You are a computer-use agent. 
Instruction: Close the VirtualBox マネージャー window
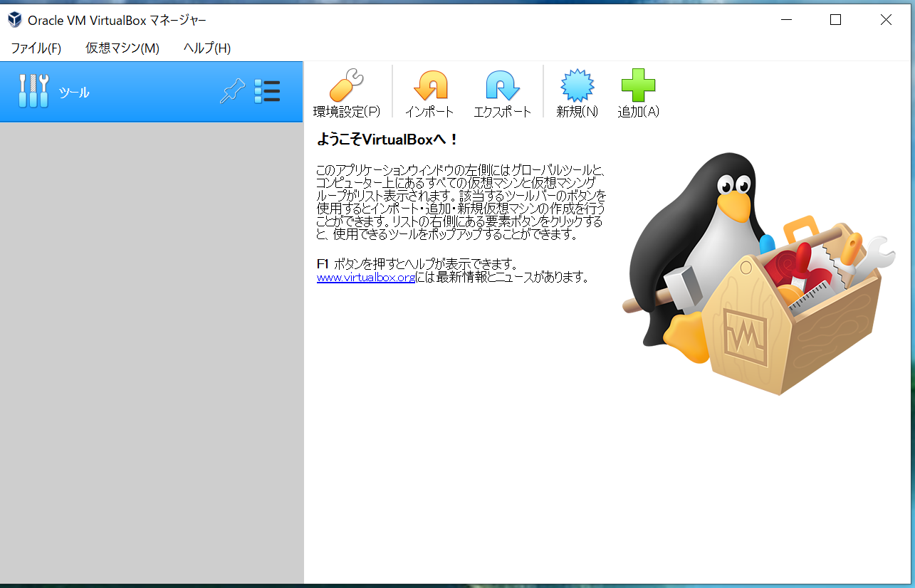click(x=886, y=20)
